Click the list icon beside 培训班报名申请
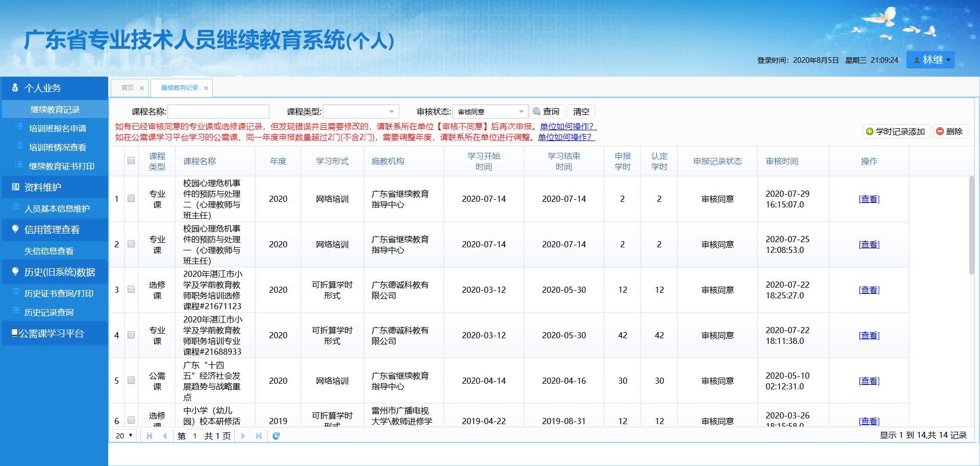Viewport: 980px width, 466px height. [19, 127]
